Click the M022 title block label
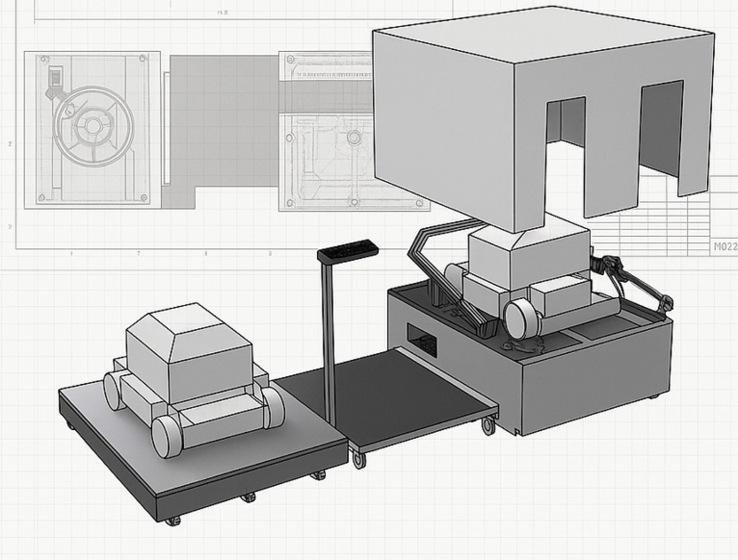738x560 pixels. pos(724,247)
